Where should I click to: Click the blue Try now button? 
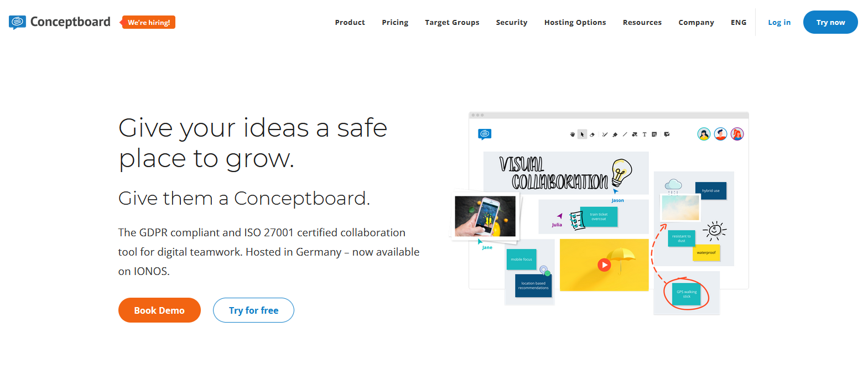[830, 22]
